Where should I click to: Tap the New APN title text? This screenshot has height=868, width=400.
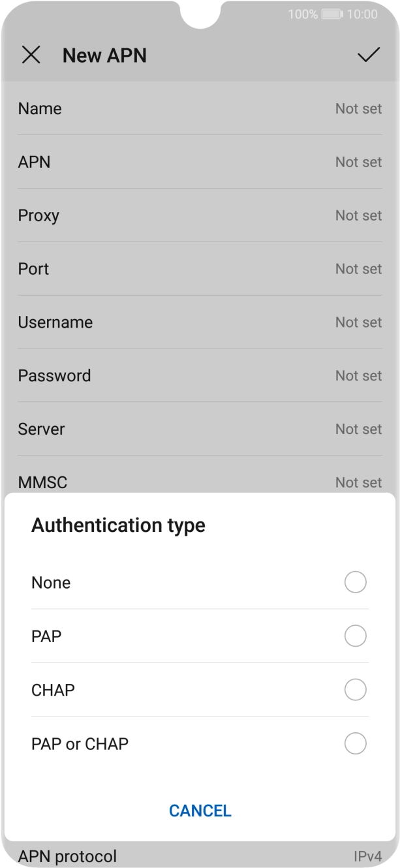pyautogui.click(x=104, y=55)
